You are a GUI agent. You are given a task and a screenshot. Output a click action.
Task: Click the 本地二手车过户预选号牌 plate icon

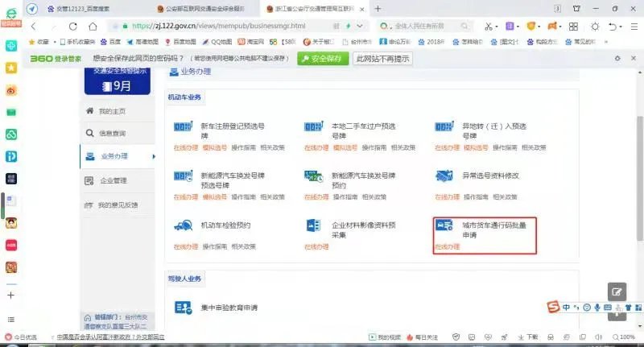(314, 126)
